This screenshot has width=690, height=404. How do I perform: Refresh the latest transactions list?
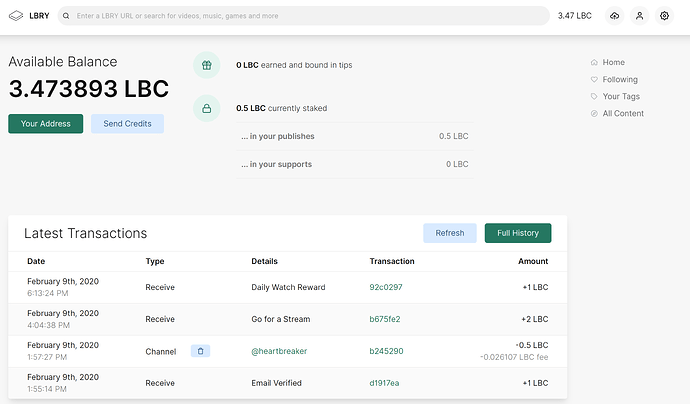[449, 233]
